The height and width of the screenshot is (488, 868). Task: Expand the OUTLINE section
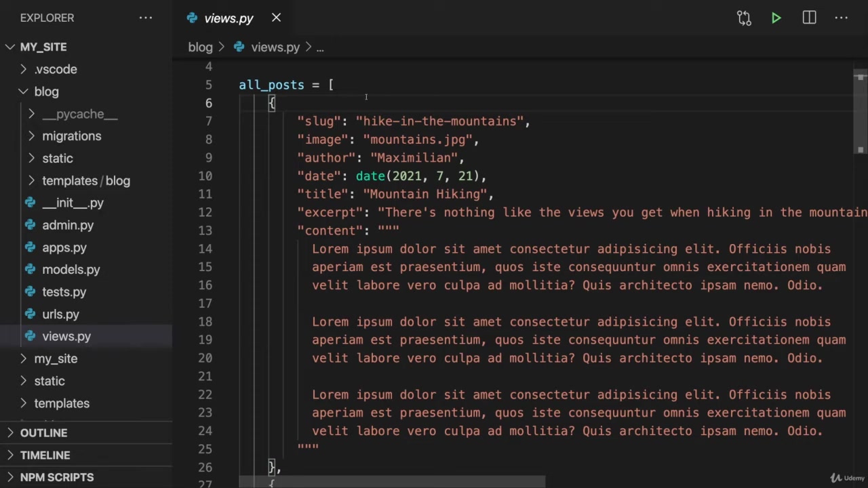pyautogui.click(x=43, y=433)
